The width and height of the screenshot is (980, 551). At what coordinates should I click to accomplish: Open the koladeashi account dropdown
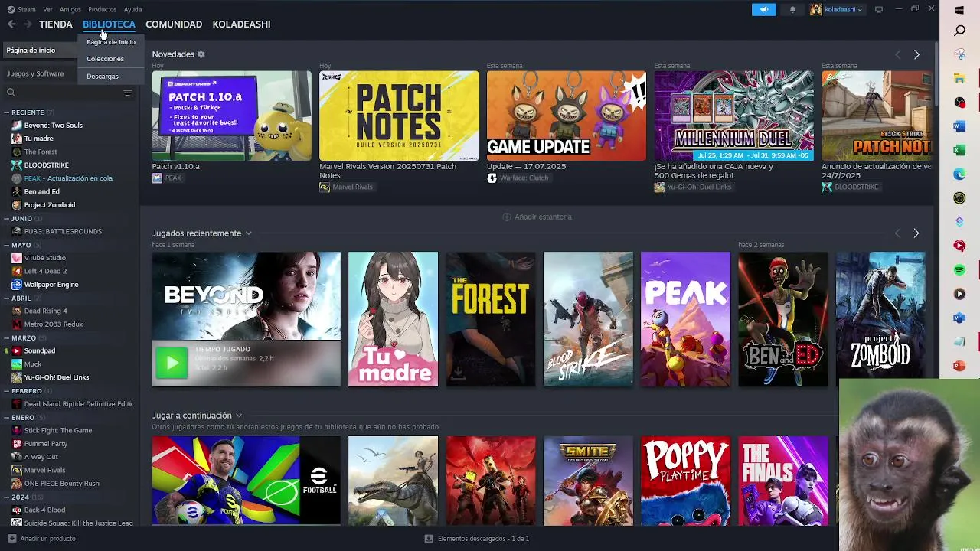pos(843,9)
